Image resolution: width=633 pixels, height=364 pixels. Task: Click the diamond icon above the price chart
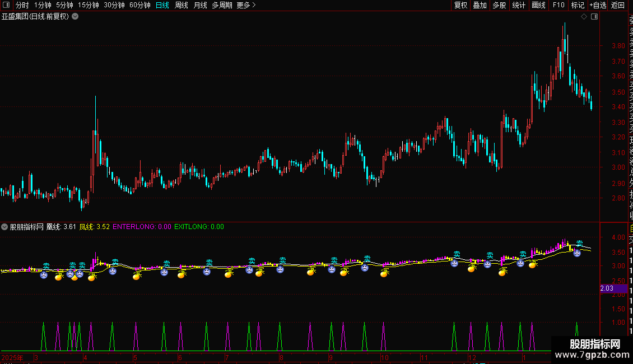pos(584,17)
